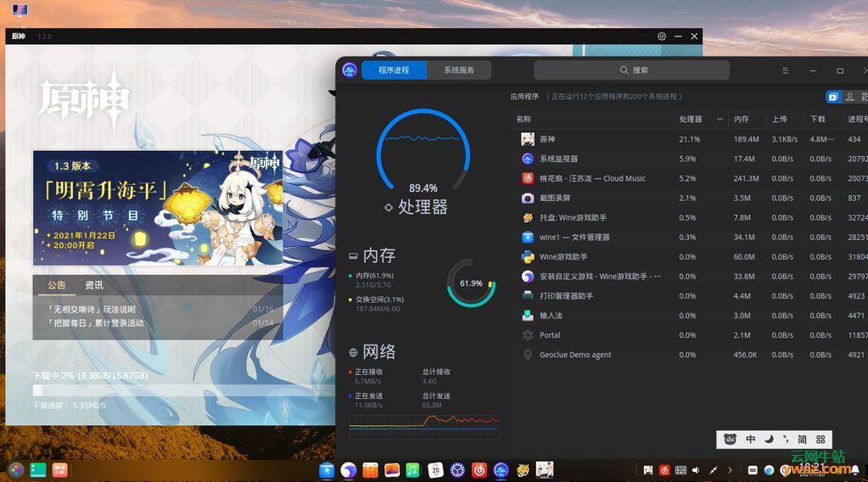Click the network traffic graph
This screenshot has width=868, height=482.
point(424,426)
